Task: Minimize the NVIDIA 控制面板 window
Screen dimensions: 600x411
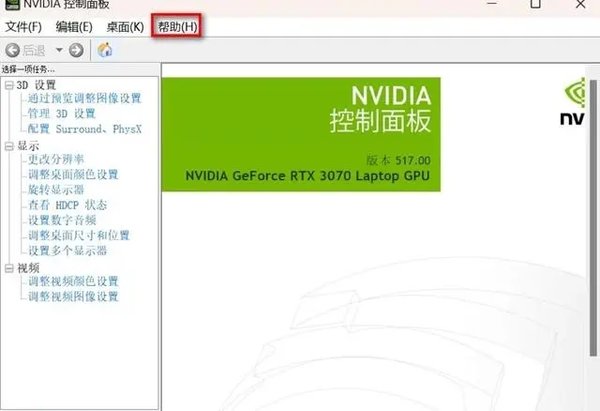Action: pyautogui.click(x=492, y=4)
